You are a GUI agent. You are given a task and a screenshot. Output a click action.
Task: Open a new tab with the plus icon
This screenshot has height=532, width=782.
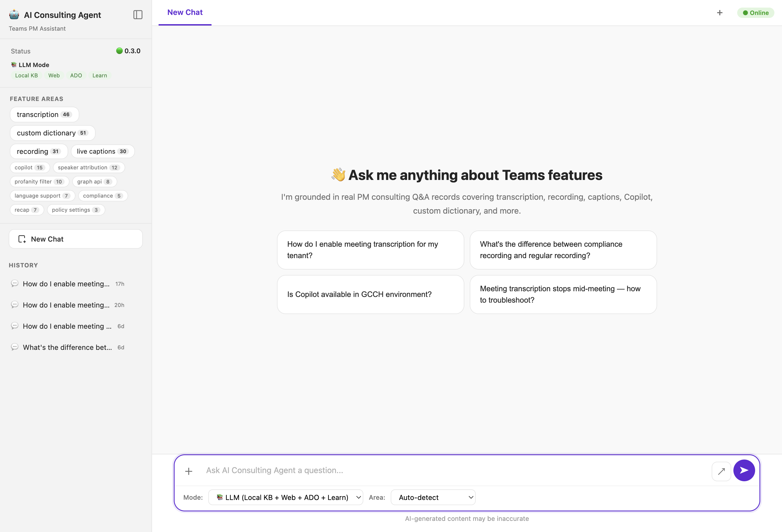(x=720, y=13)
